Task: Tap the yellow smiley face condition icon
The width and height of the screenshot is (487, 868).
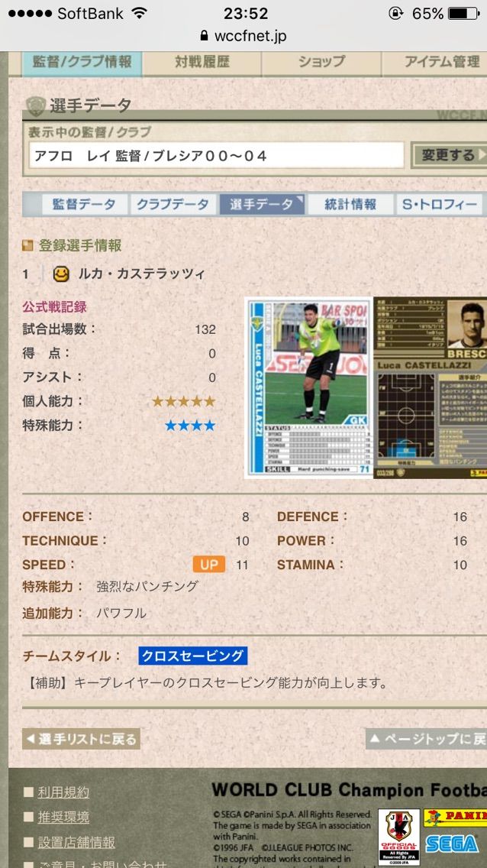Action: click(x=61, y=274)
